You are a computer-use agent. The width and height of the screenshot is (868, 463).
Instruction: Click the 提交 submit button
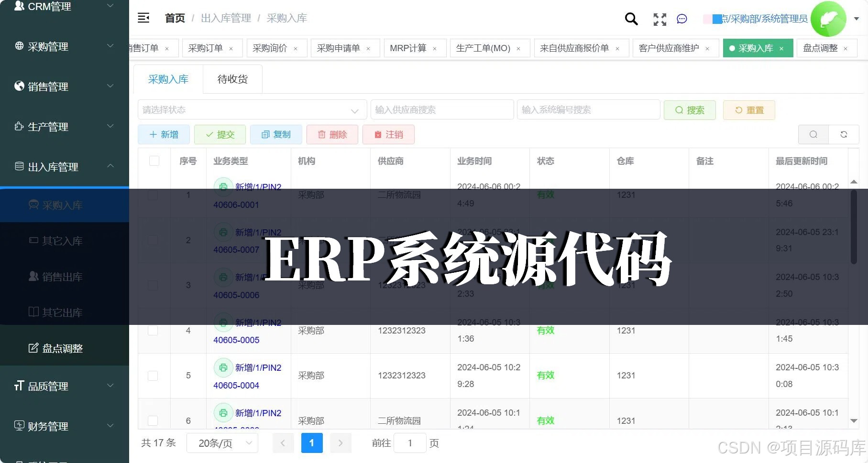[x=220, y=135]
